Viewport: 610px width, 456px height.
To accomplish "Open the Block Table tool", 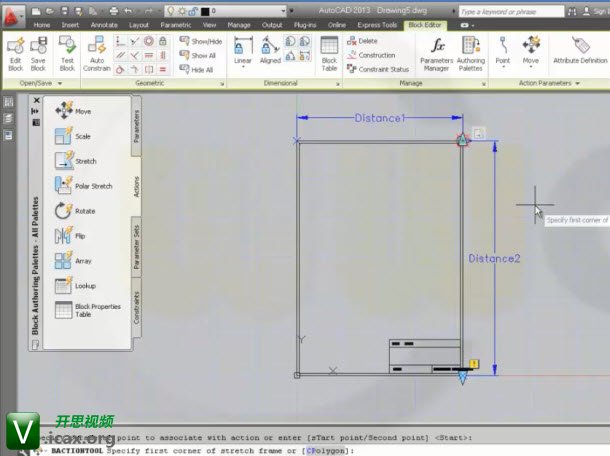I will click(329, 54).
